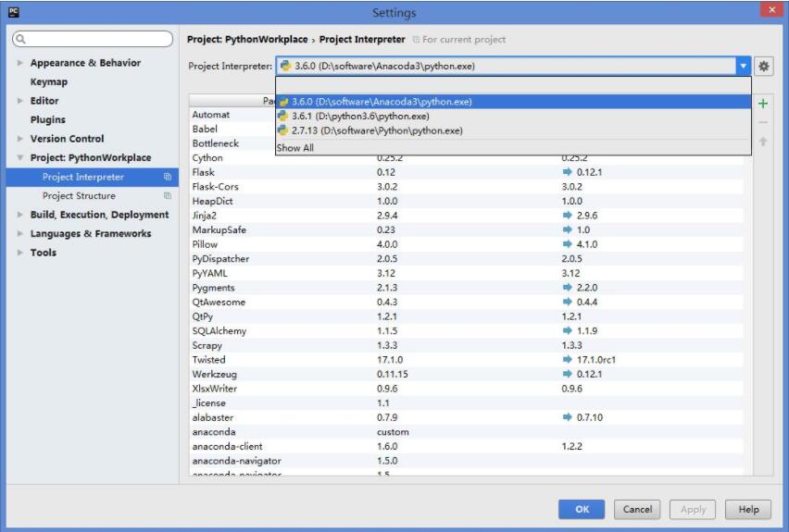Viewport: 789px width, 532px height.
Task: Click the update arrow icon in SQLAlchemy row
Action: click(567, 331)
